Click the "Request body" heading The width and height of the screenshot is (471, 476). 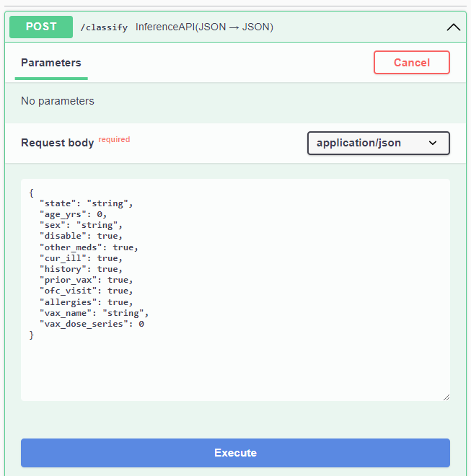[x=58, y=143]
